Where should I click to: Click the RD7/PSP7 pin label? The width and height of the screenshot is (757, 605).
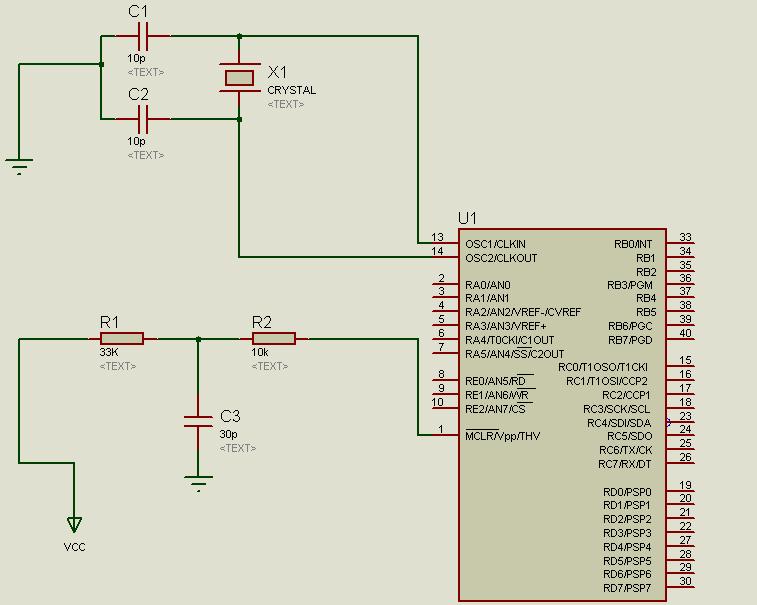(627, 589)
